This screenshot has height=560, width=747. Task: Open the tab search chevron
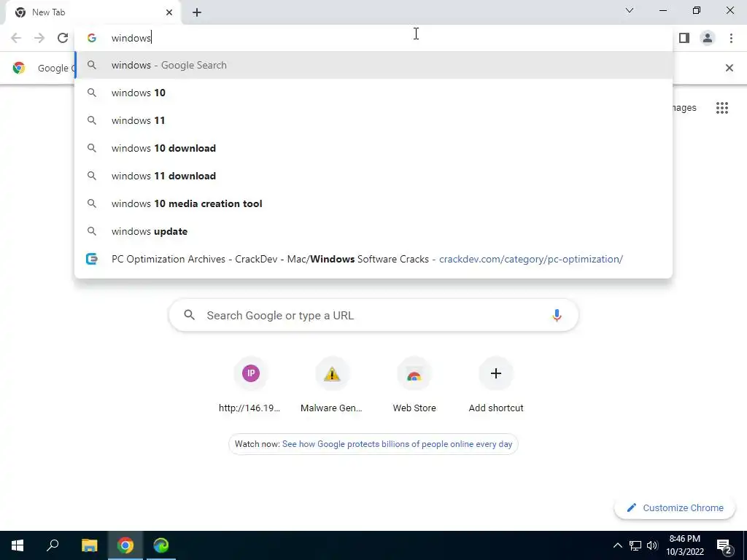(630, 10)
